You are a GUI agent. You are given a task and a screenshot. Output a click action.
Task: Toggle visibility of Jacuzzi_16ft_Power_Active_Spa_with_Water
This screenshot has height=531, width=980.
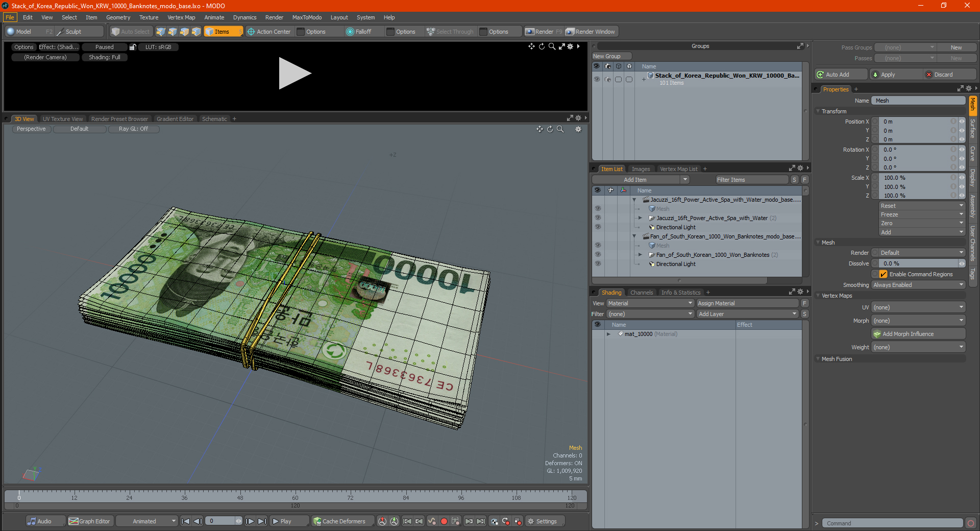click(598, 218)
